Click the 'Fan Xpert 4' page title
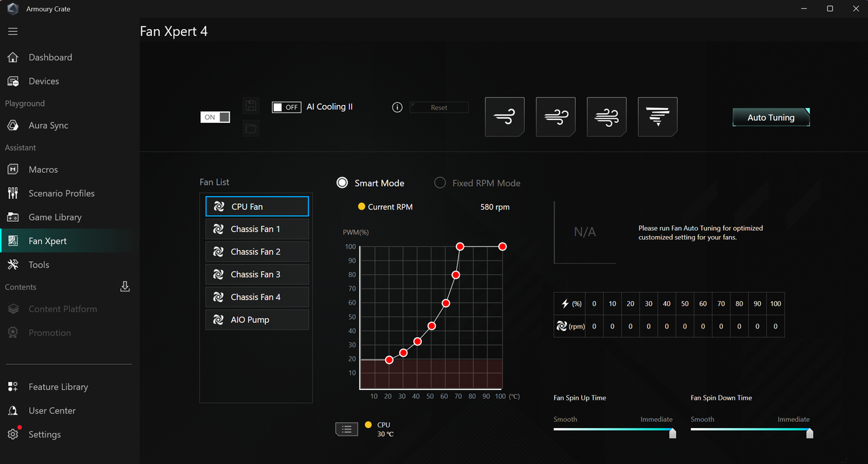The height and width of the screenshot is (464, 868). tap(174, 31)
